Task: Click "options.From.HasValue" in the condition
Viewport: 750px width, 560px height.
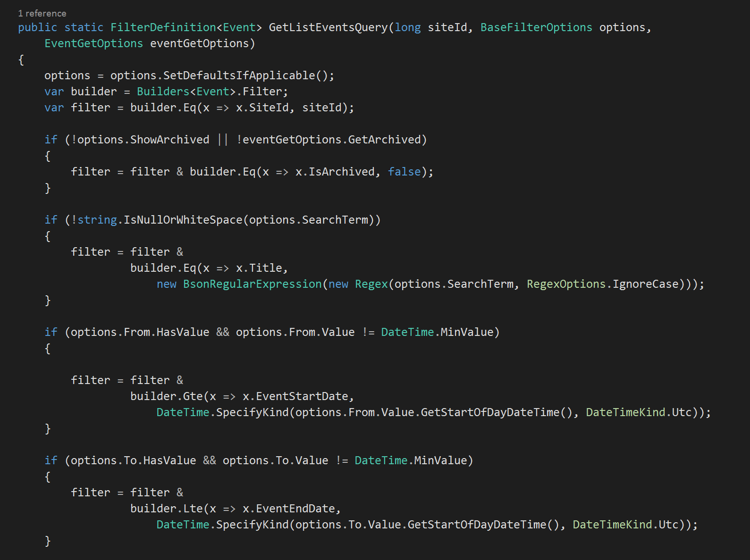Action: pos(140,332)
